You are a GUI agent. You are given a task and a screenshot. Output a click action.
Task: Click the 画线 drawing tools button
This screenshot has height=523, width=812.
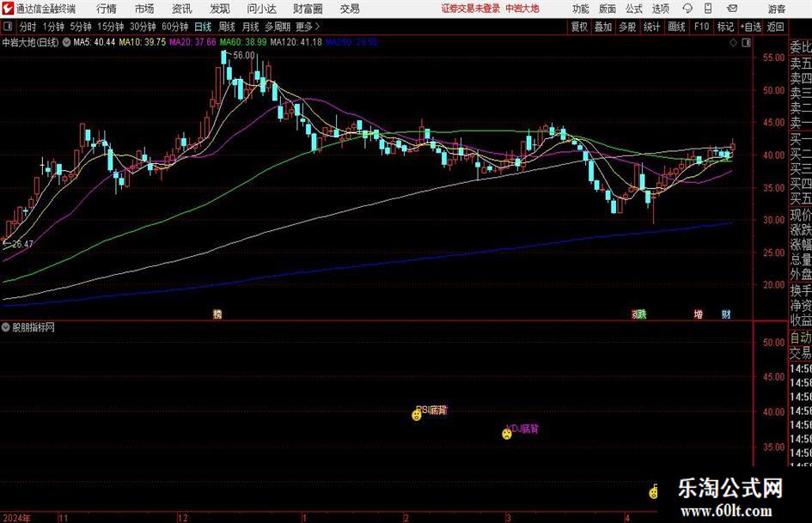click(677, 27)
